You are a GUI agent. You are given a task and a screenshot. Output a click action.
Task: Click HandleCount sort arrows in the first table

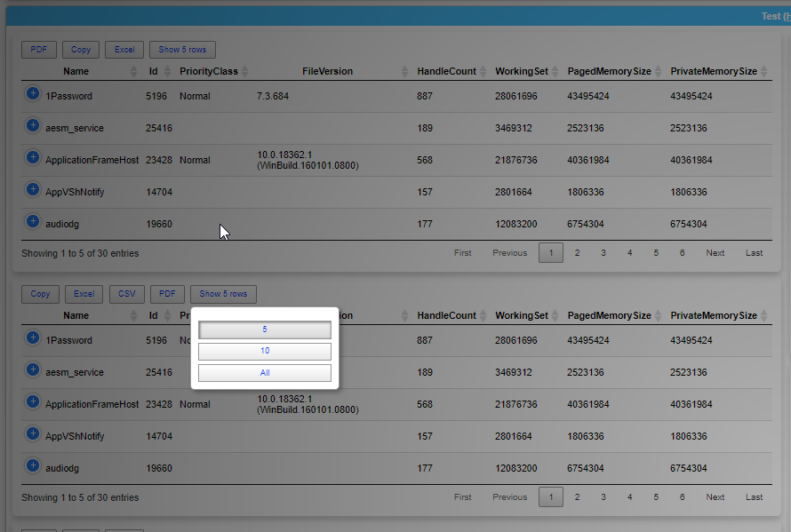(x=483, y=71)
